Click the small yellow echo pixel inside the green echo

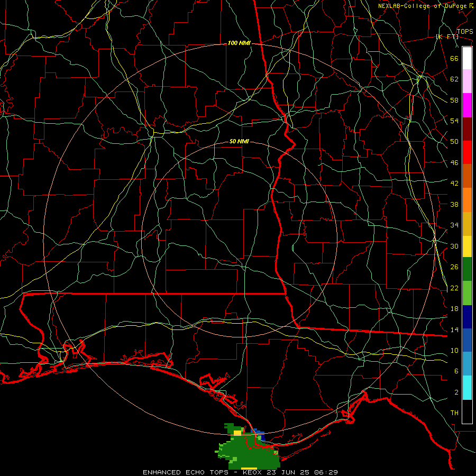[x=237, y=433]
